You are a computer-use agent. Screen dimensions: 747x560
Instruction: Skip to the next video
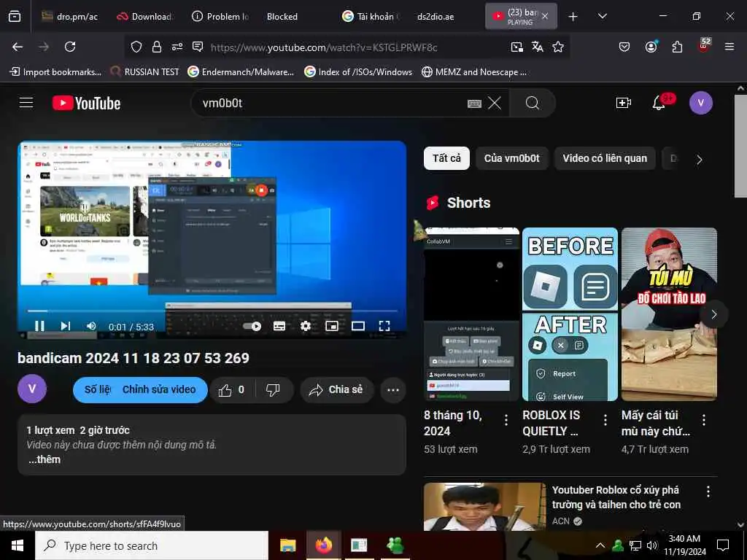66,326
